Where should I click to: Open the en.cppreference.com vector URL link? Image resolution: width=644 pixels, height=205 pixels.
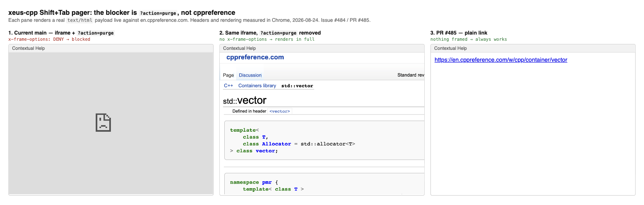coord(501,60)
